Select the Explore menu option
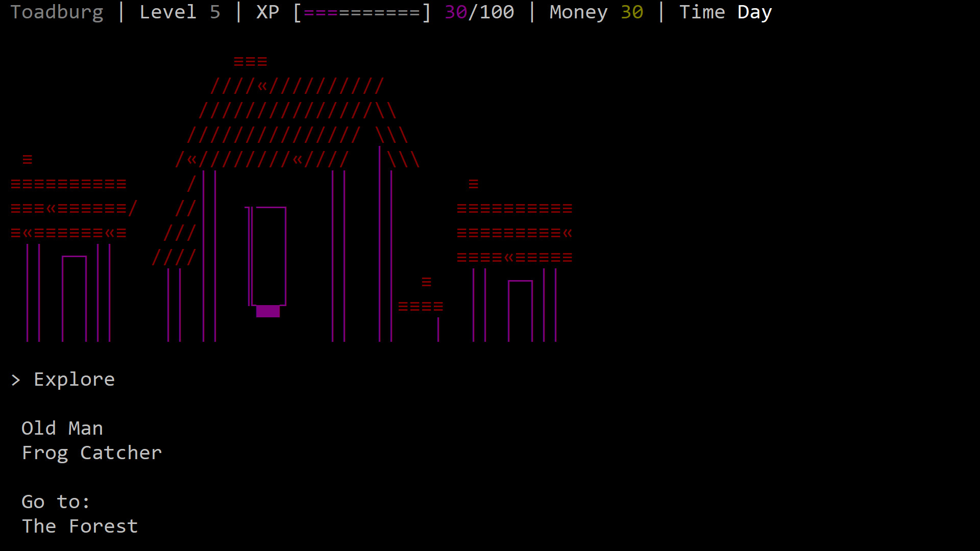The height and width of the screenshot is (551, 980). click(x=74, y=380)
